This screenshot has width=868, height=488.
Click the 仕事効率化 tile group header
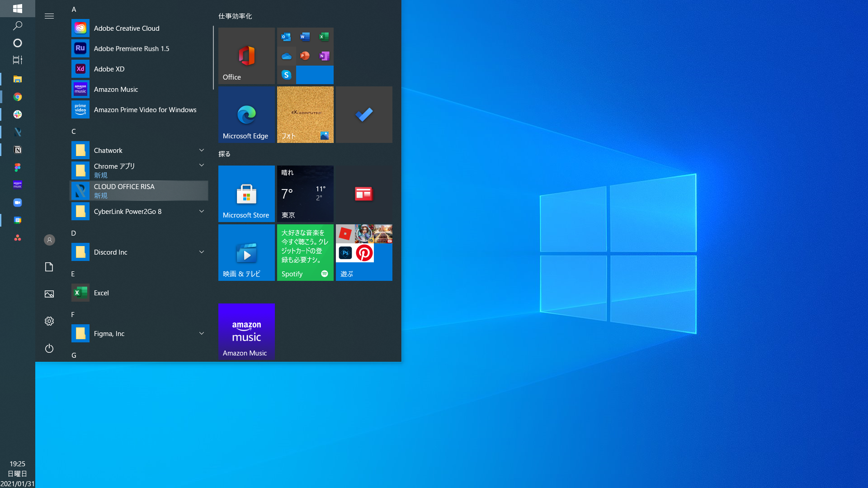pos(235,16)
